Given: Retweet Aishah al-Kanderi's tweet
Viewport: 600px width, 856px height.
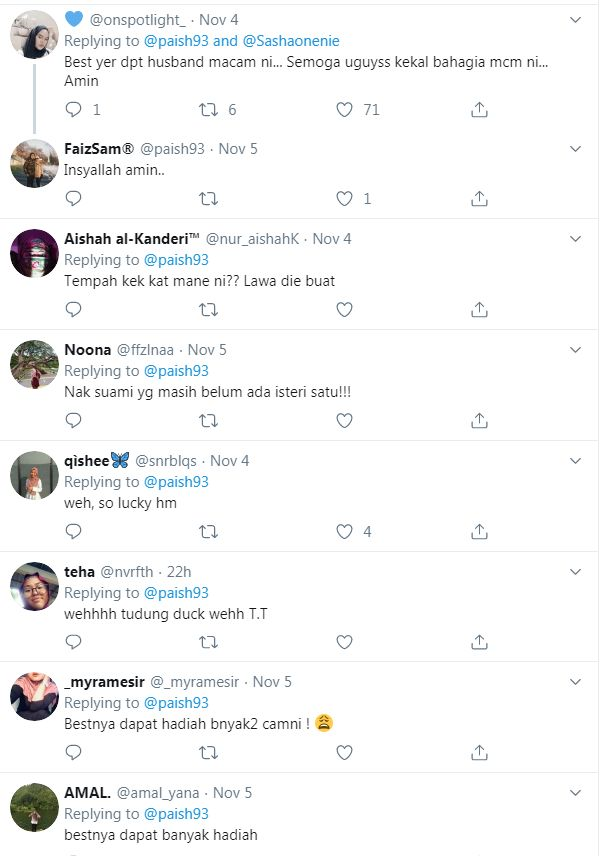Looking at the screenshot, I should [209, 310].
